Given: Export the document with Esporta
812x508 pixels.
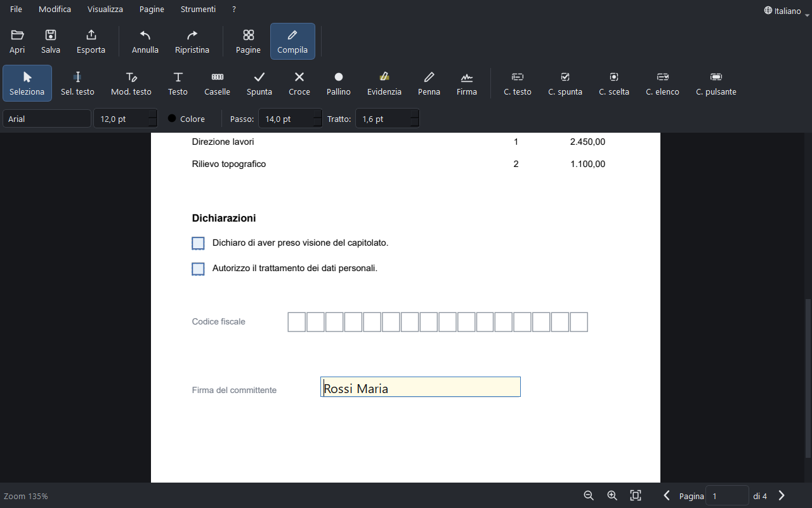Looking at the screenshot, I should click(x=91, y=41).
